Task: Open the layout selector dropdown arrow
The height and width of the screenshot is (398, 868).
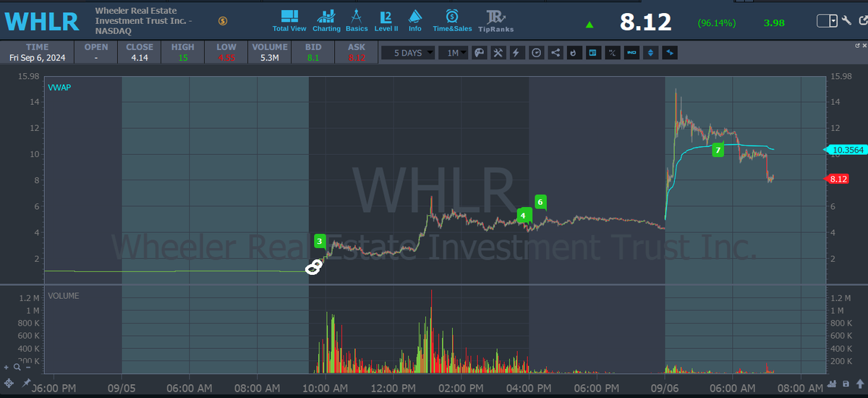Action: (x=834, y=21)
